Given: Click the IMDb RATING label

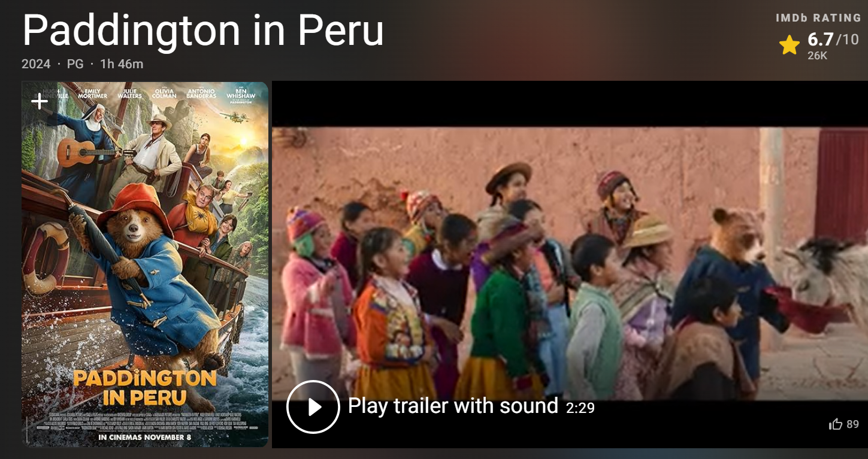Looking at the screenshot, I should coord(818,18).
